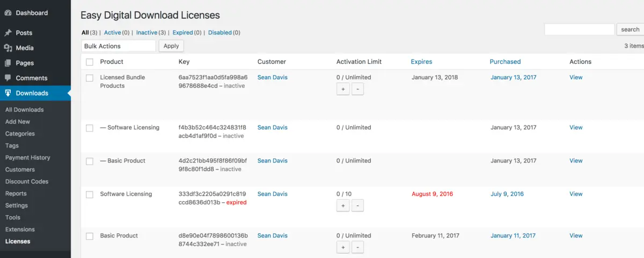Sort licenses by Expires column

click(421, 62)
